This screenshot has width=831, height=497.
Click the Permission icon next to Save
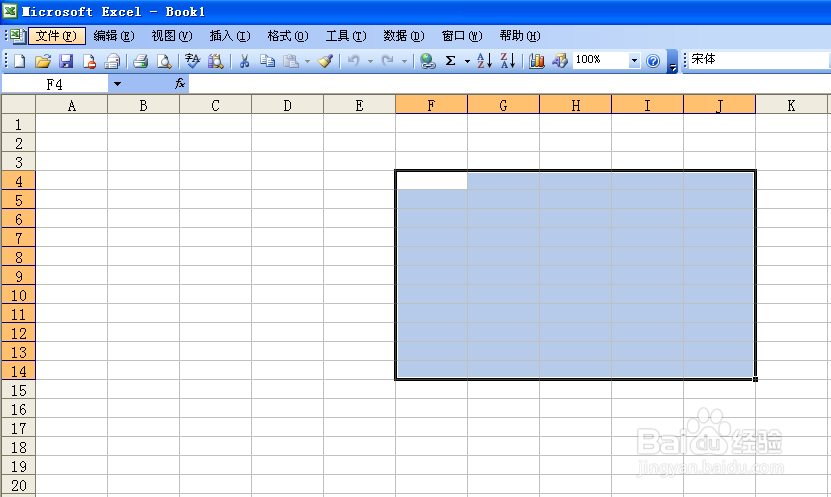pos(89,61)
